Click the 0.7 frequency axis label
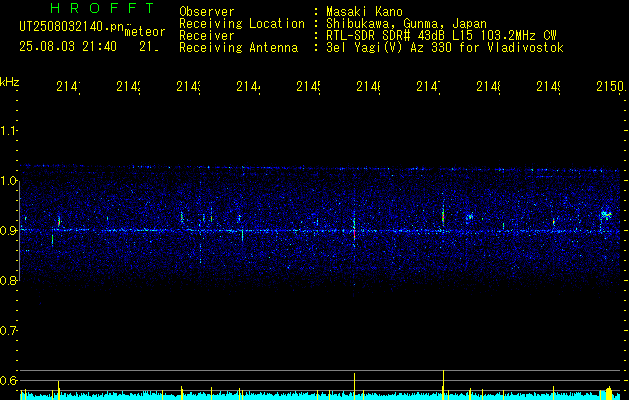This screenshot has height=400, width=629. pyautogui.click(x=9, y=331)
